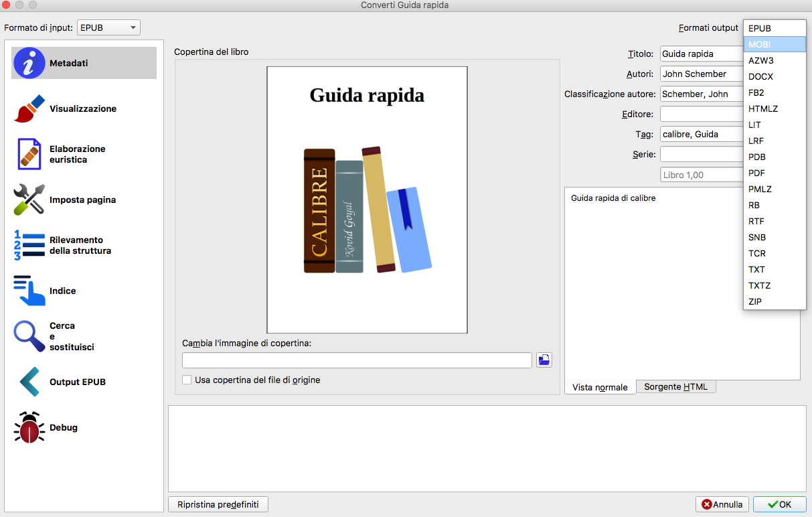Open the Output EPUB arrow icon
The width and height of the screenshot is (812, 517).
click(29, 382)
